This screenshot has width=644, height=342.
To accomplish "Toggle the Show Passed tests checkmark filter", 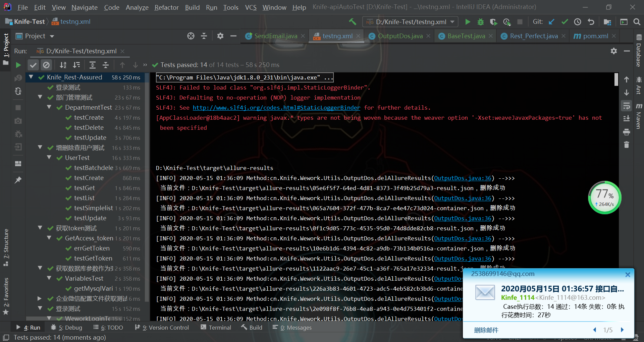I will click(x=33, y=65).
